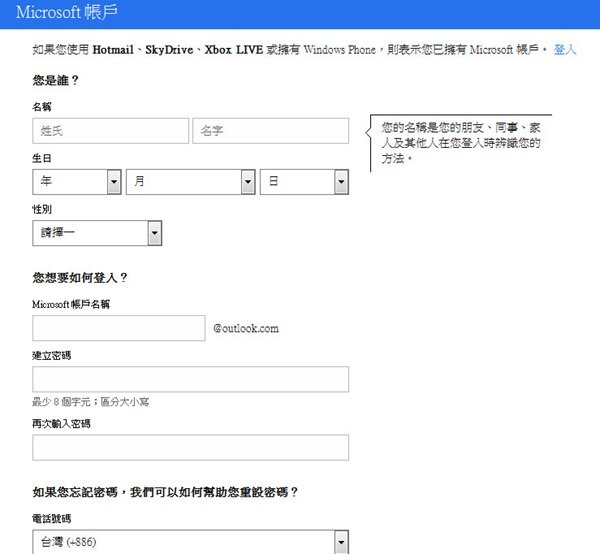Open the 台灣 (+886) country code dropdown

[191, 542]
